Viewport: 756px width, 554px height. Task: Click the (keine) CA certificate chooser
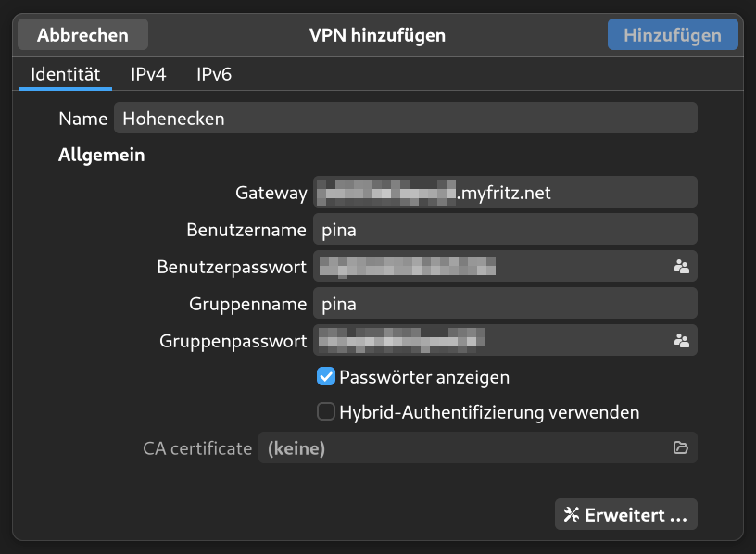pos(463,448)
